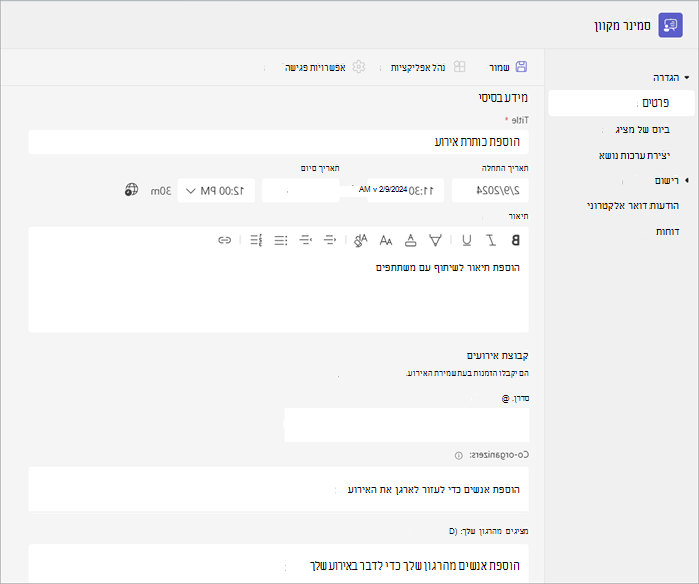Click the save disk icon

[x=521, y=67]
